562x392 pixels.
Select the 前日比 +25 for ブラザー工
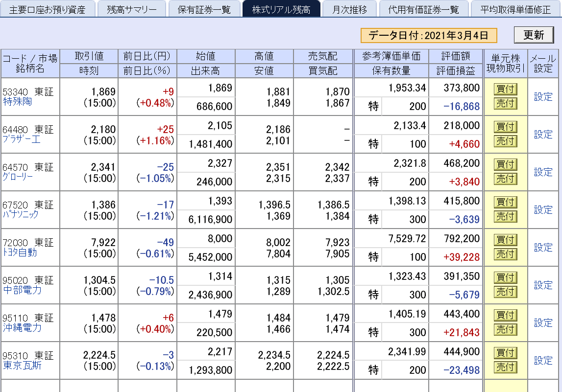click(165, 129)
